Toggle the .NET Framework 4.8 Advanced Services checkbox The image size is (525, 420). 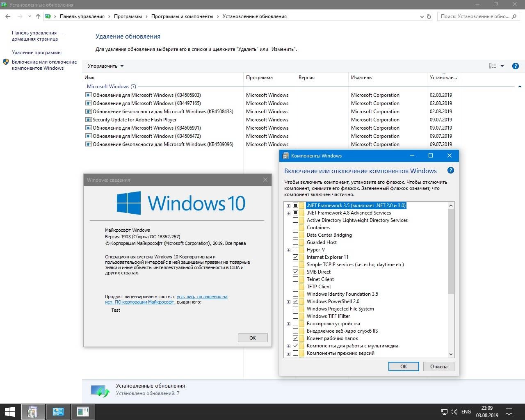pos(295,212)
